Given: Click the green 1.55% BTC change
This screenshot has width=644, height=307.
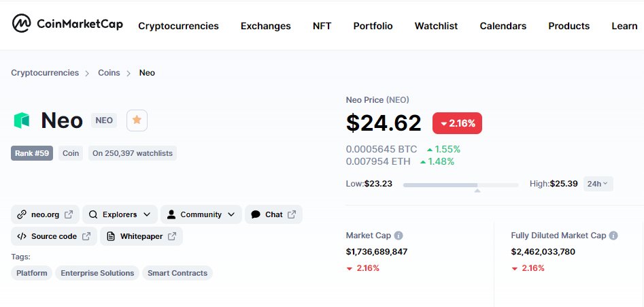Looking at the screenshot, I should (443, 149).
